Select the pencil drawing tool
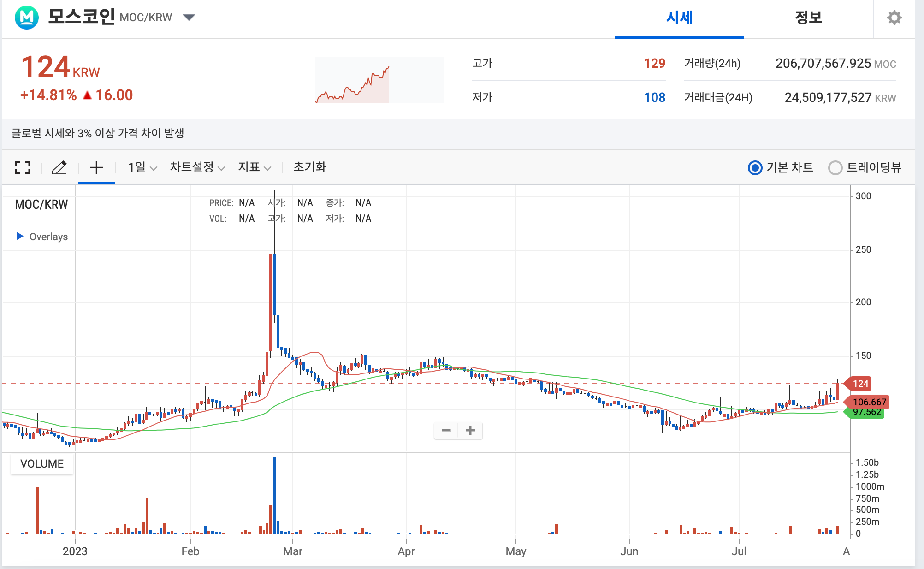Screen dimensions: 924x569 point(59,167)
